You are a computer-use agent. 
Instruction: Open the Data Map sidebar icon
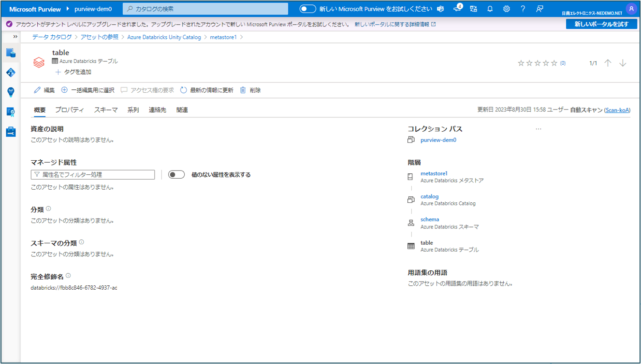(11, 73)
